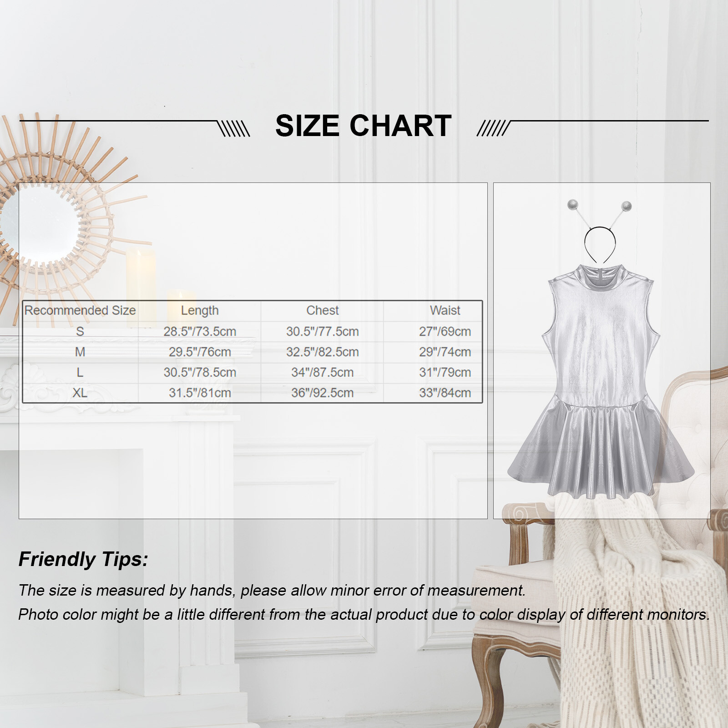Screen dimensions: 728x728
Task: Click waist value 33"/84cm
Action: point(445,393)
